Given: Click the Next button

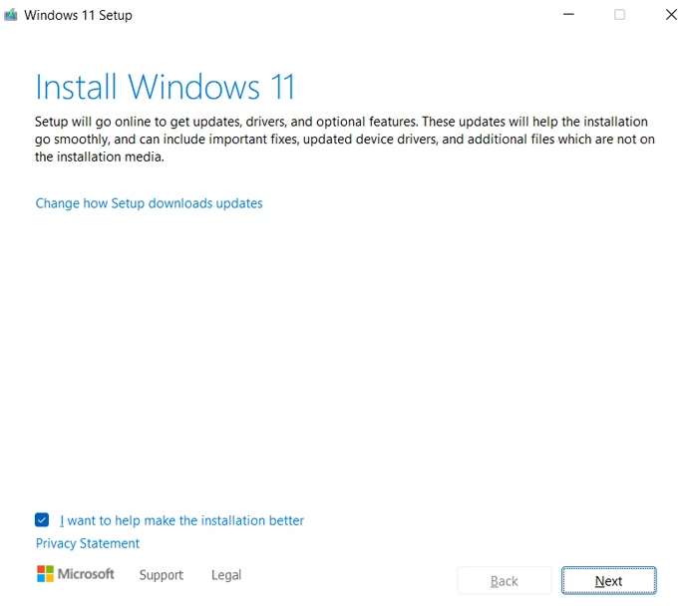Looking at the screenshot, I should tap(608, 580).
